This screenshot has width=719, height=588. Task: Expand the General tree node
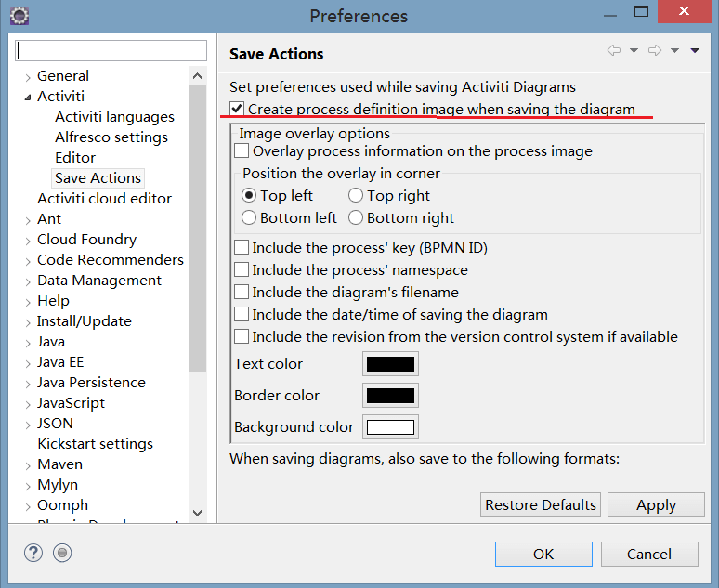[x=28, y=77]
